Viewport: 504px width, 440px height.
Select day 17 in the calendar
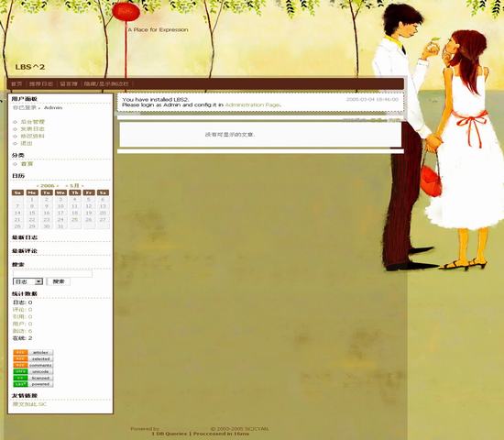coord(60,213)
